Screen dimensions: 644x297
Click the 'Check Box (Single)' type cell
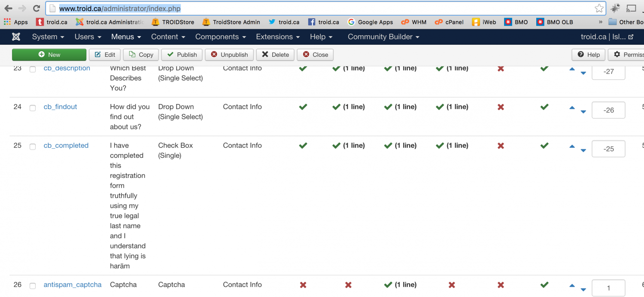pyautogui.click(x=176, y=150)
